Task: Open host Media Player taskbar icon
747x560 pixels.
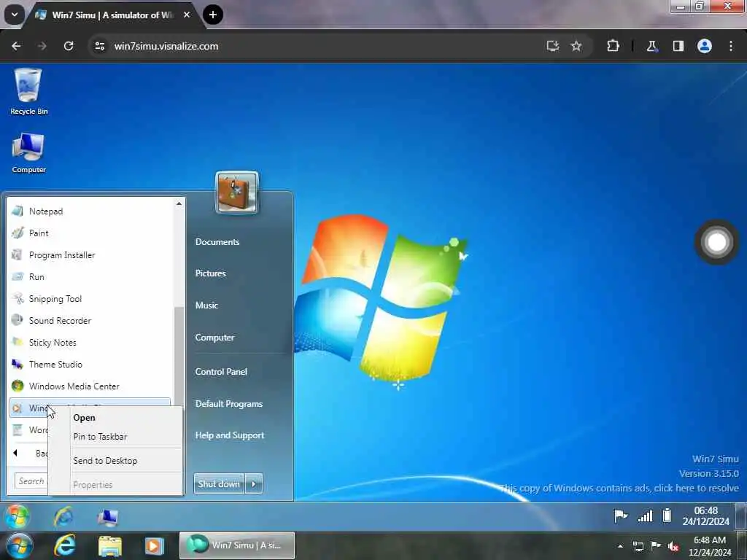Action: (x=154, y=545)
